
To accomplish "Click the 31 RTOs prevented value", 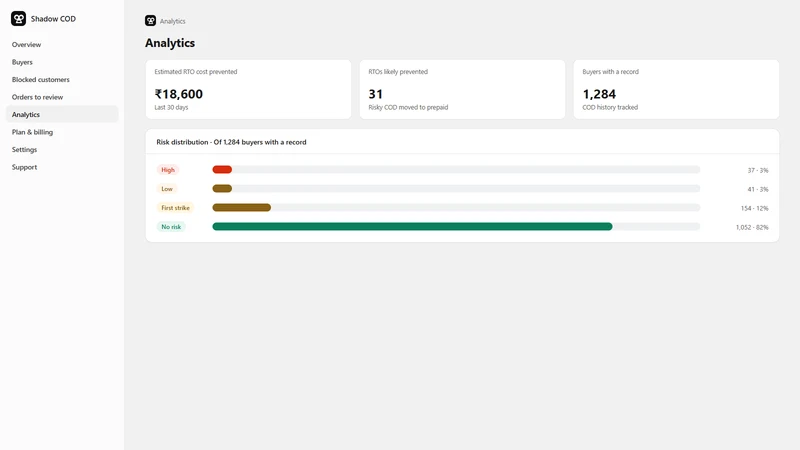I will tap(376, 94).
